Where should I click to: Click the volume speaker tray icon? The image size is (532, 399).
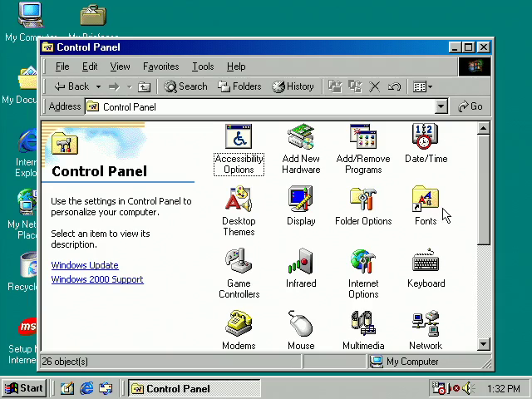point(469,388)
